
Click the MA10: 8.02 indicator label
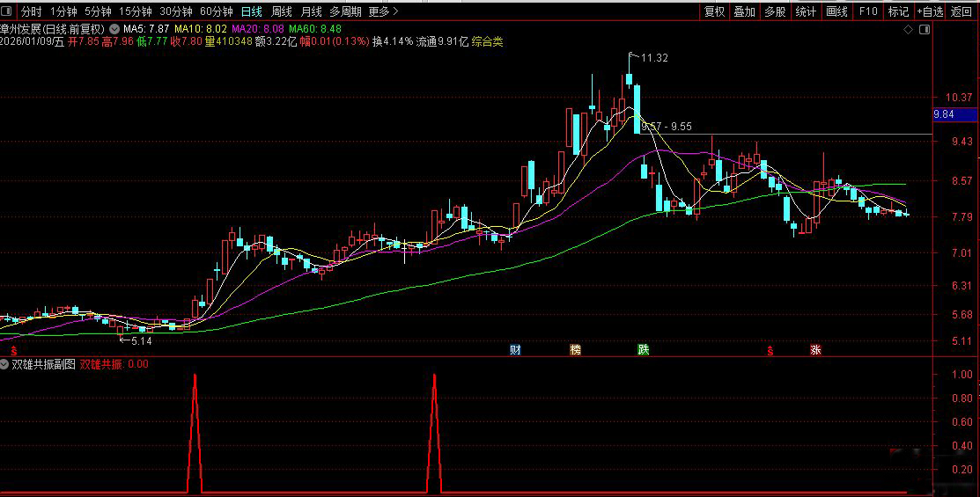[x=201, y=29]
